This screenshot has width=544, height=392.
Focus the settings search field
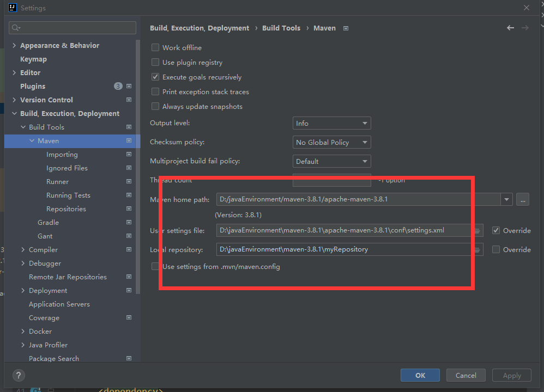72,28
